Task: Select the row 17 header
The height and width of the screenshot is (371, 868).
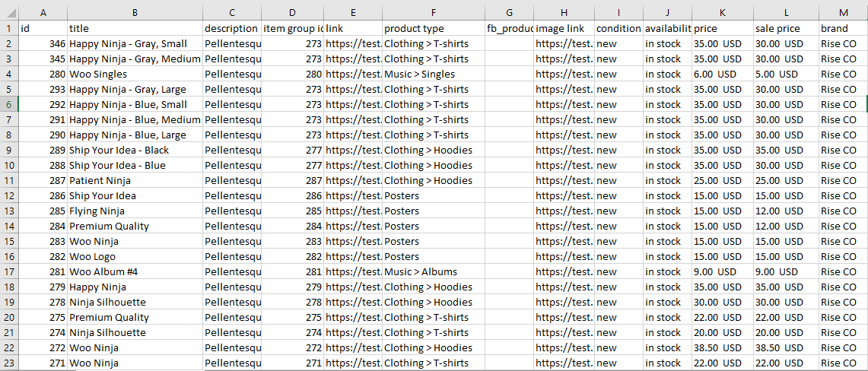Action: tap(8, 271)
